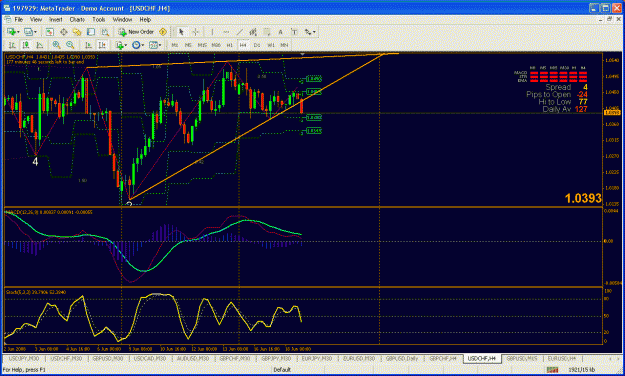Choose the Text (A) tool
This screenshot has width=625, height=376.
click(x=280, y=32)
